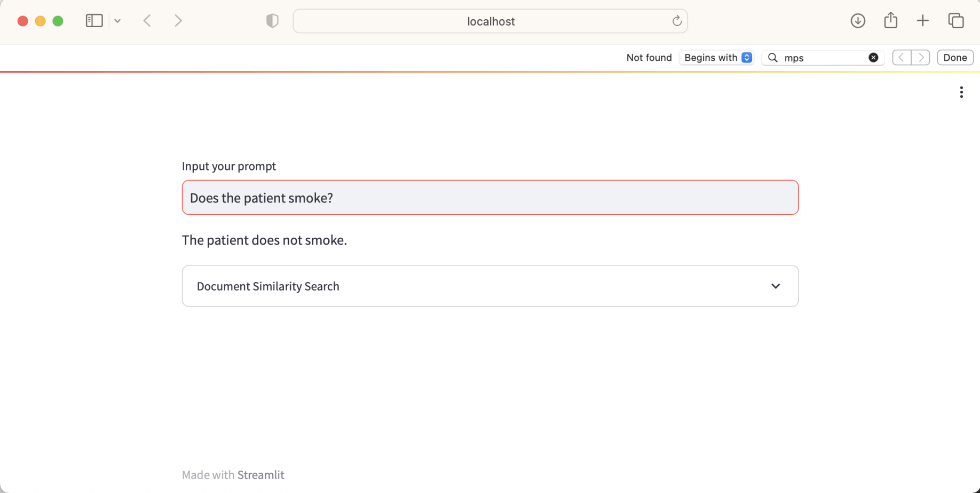Focus the localhost address bar
Screen dimensions: 980x493
[x=490, y=21]
